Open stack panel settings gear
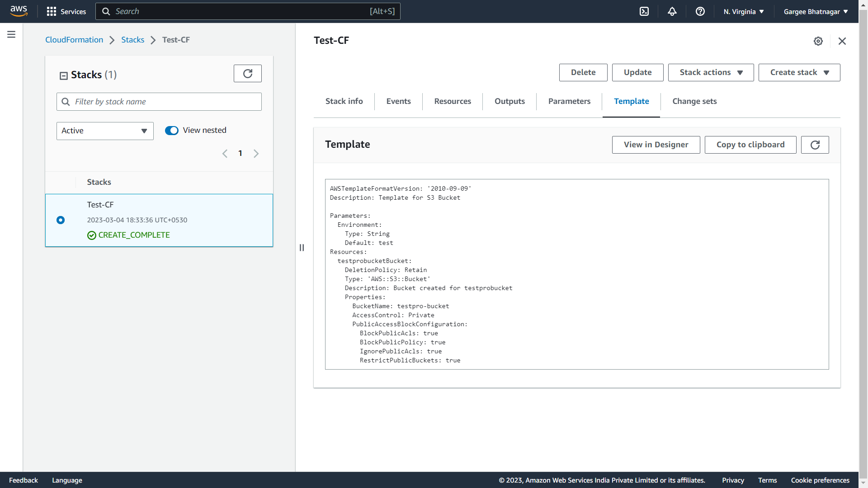868x488 pixels. [x=818, y=41]
